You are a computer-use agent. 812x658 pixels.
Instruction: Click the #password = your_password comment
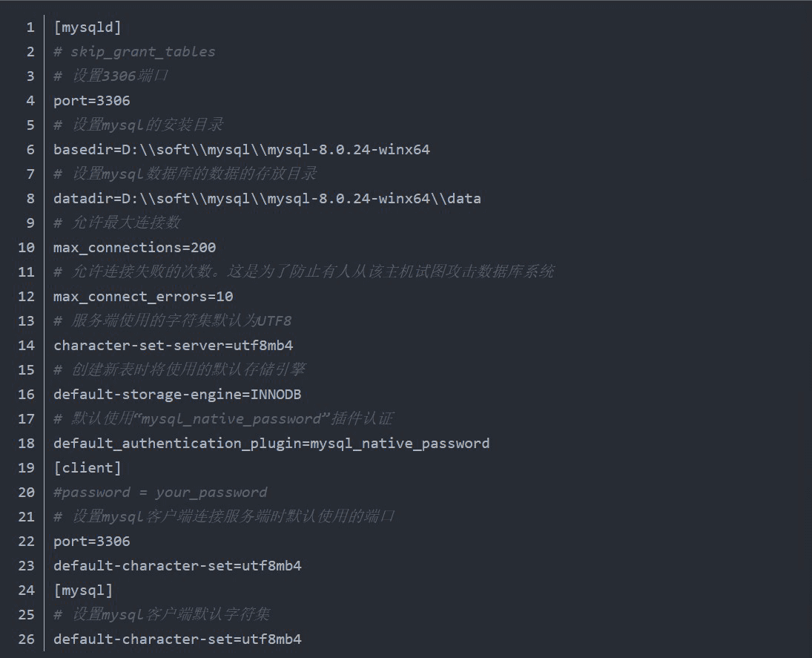click(x=160, y=493)
